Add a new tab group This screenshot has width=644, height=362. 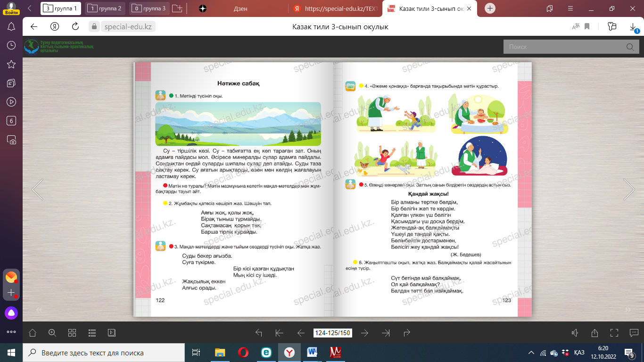pos(177,8)
